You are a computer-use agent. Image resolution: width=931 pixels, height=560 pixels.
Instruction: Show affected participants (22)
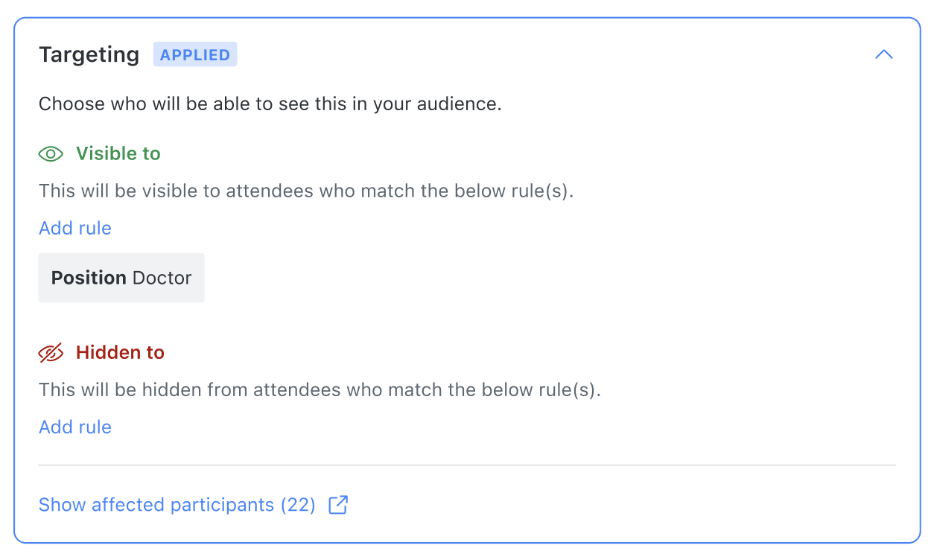pos(177,505)
